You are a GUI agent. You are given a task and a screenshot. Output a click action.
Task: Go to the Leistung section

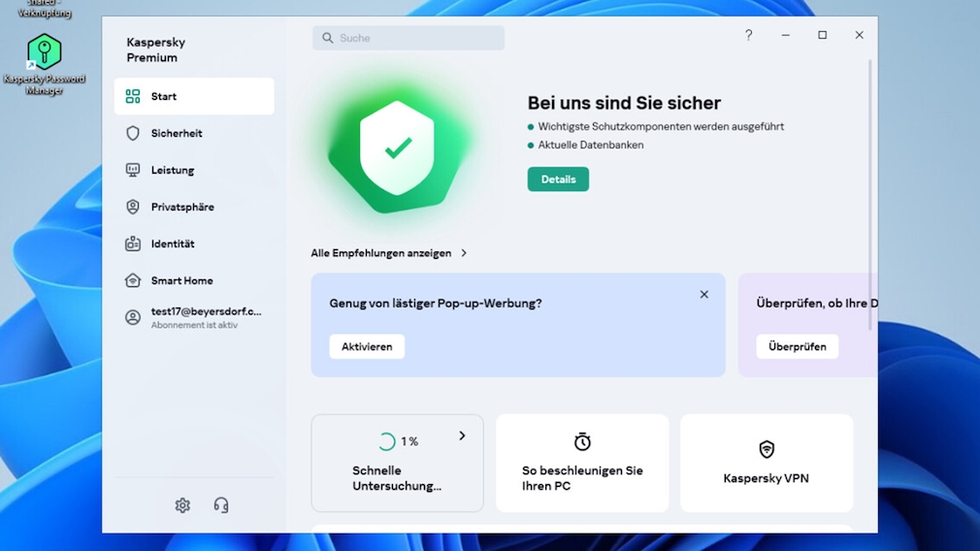[x=194, y=170]
